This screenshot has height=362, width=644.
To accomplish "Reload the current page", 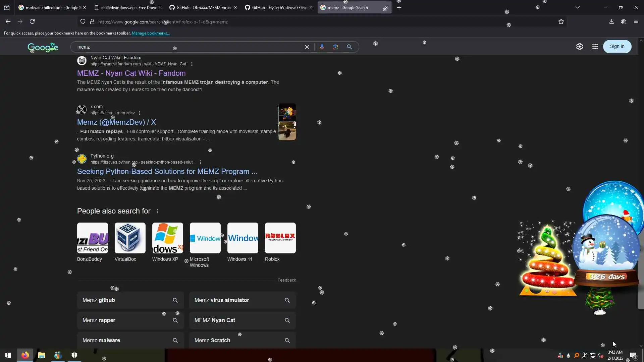I will [32, 22].
